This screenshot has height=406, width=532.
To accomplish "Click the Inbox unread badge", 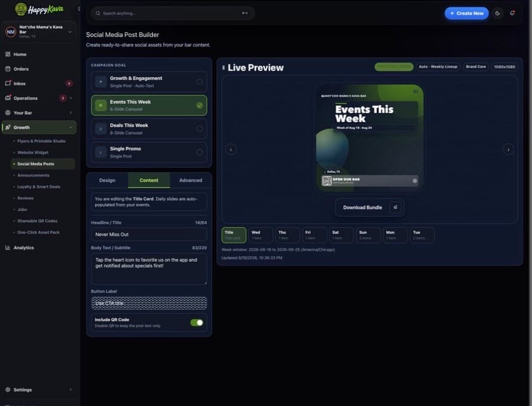I will (x=69, y=84).
